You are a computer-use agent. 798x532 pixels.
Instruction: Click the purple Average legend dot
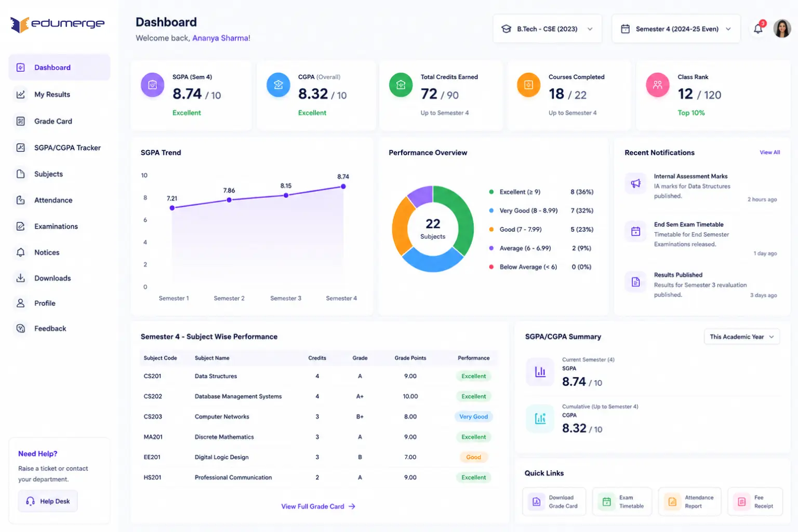click(491, 248)
